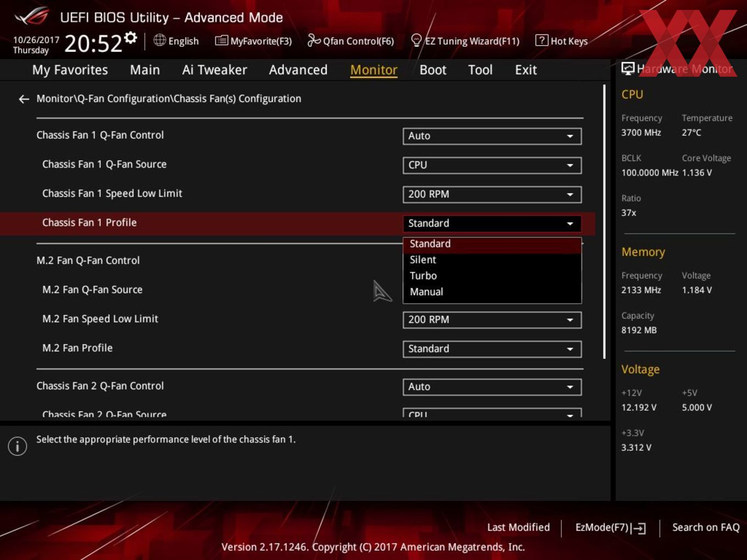Click the memory frequency 2133 MHz
This screenshot has width=747, height=560.
[x=641, y=290]
